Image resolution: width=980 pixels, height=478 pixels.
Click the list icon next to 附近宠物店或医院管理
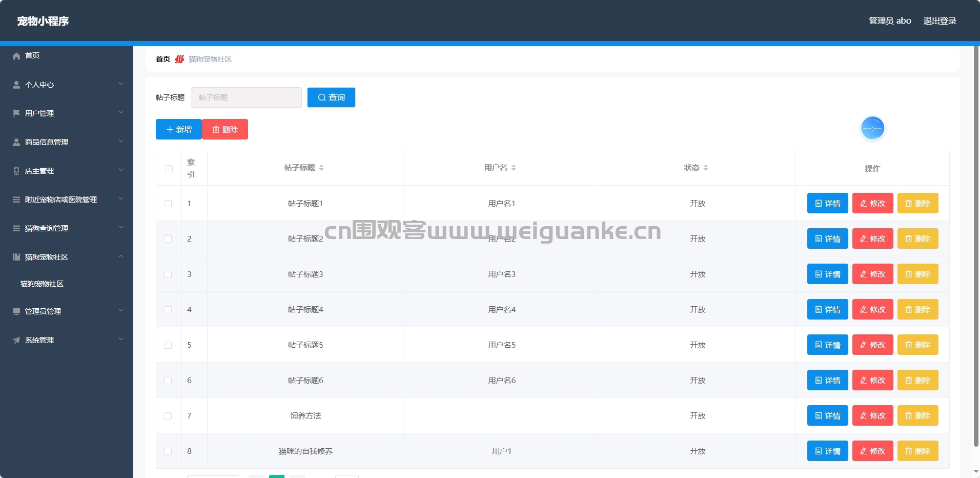click(x=16, y=200)
